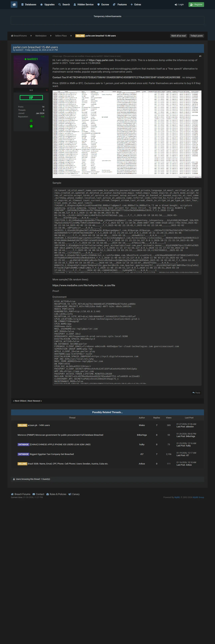The image size is (215, 644).
Task: Go to Next Oldest thread
Action: tap(20, 401)
